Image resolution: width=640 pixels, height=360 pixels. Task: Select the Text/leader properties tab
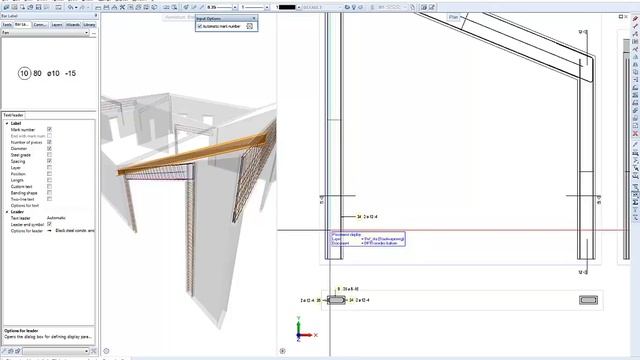13,115
